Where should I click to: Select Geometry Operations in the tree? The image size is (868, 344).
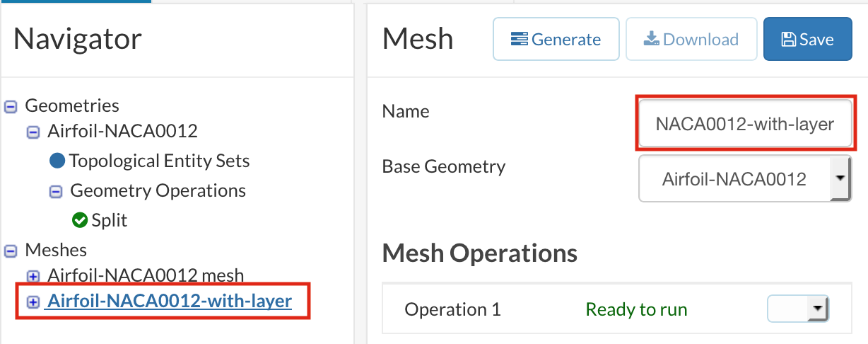158,191
